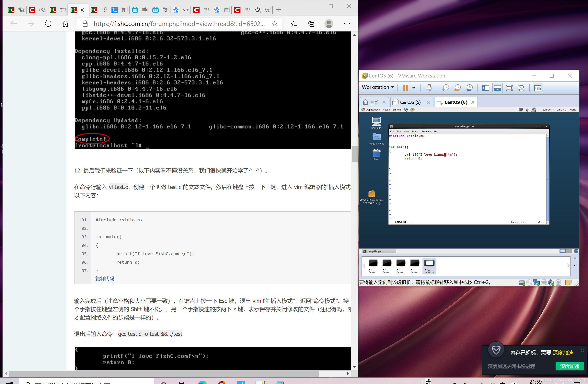This screenshot has width=588, height=384.
Task: Click the hard disk device status icon
Action: point(522,282)
